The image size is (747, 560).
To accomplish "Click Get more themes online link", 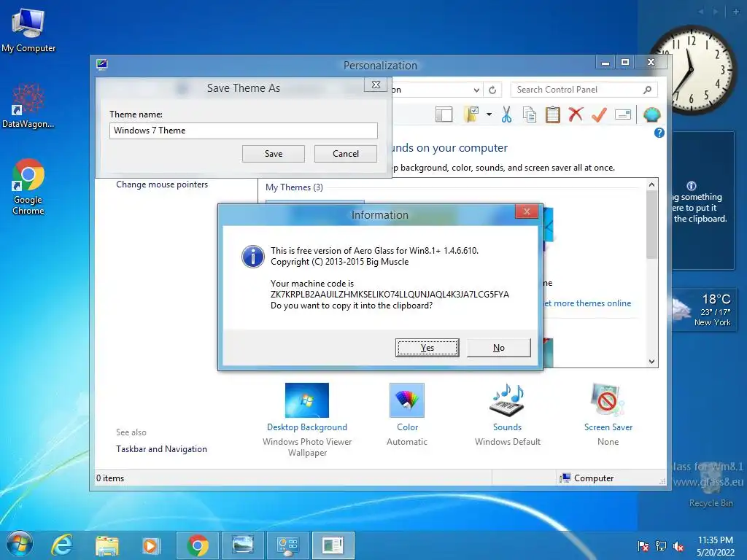I will coord(587,303).
